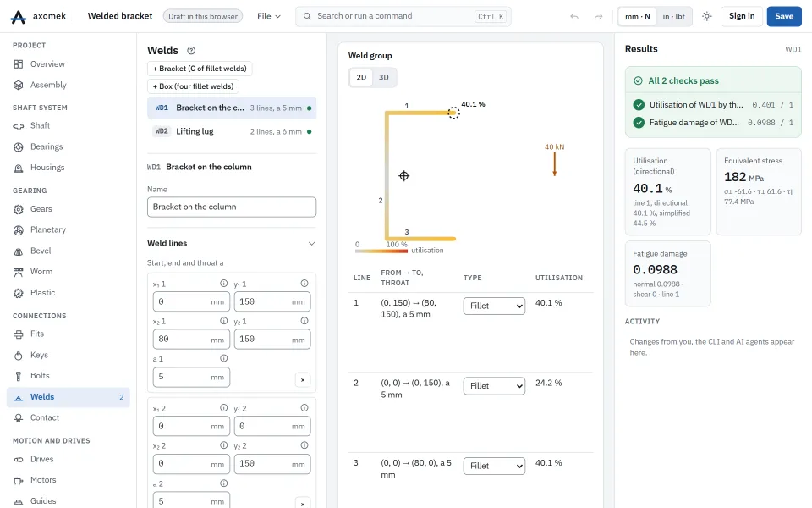Add a Bracket (C of fillet welds) preset
The width and height of the screenshot is (812, 508).
pos(200,69)
